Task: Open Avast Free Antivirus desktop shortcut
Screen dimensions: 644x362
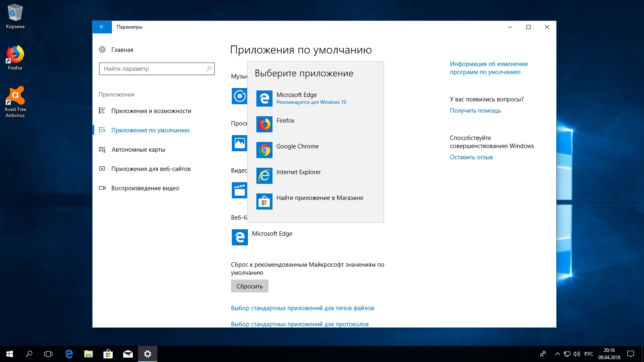Action: (x=15, y=102)
